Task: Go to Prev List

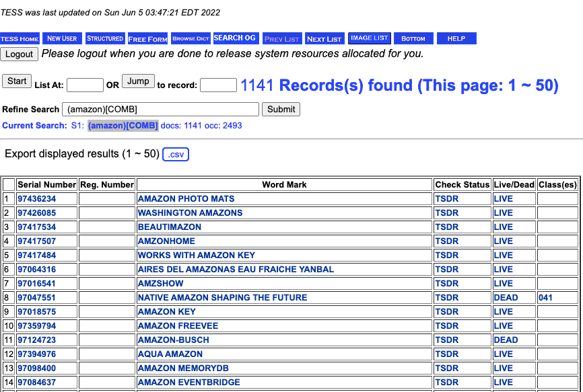Action: pos(282,38)
